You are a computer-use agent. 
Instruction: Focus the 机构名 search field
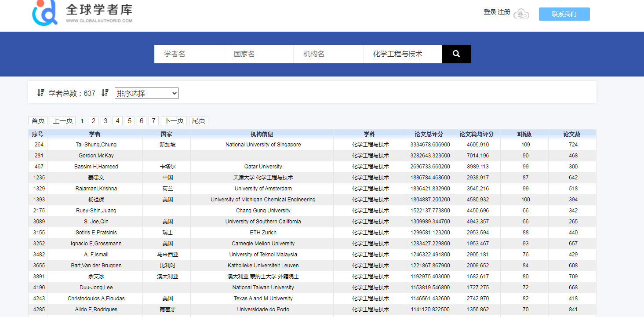coord(328,54)
